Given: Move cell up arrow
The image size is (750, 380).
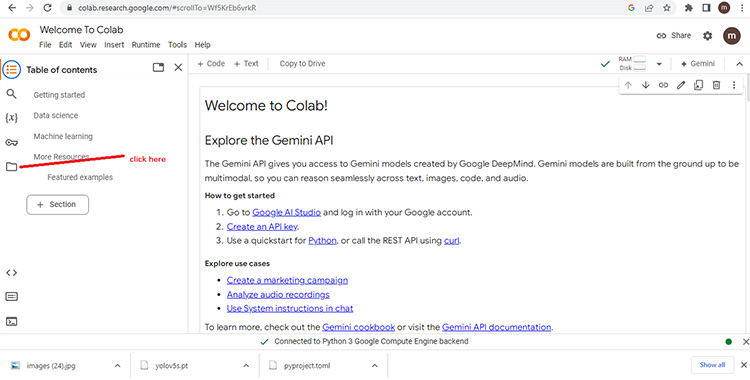Looking at the screenshot, I should (x=628, y=85).
